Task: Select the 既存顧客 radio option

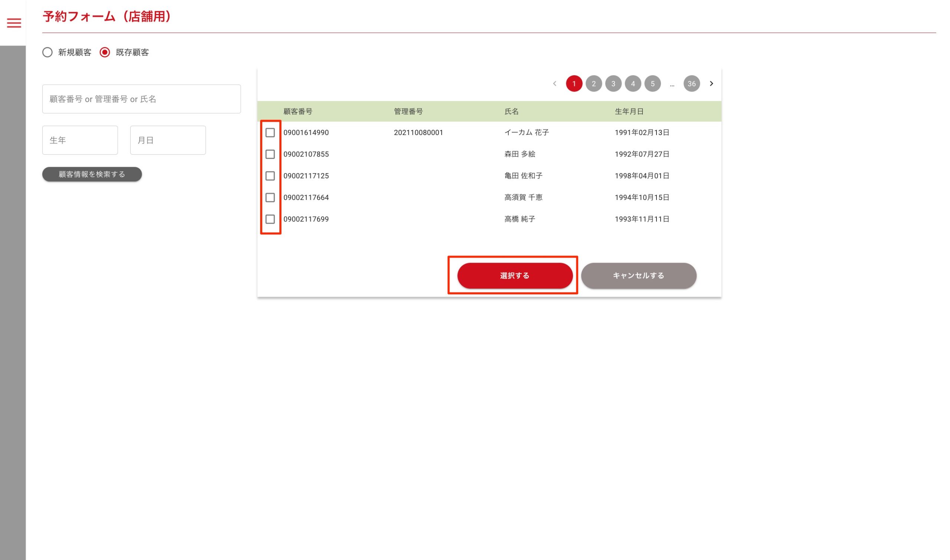Action: click(105, 52)
